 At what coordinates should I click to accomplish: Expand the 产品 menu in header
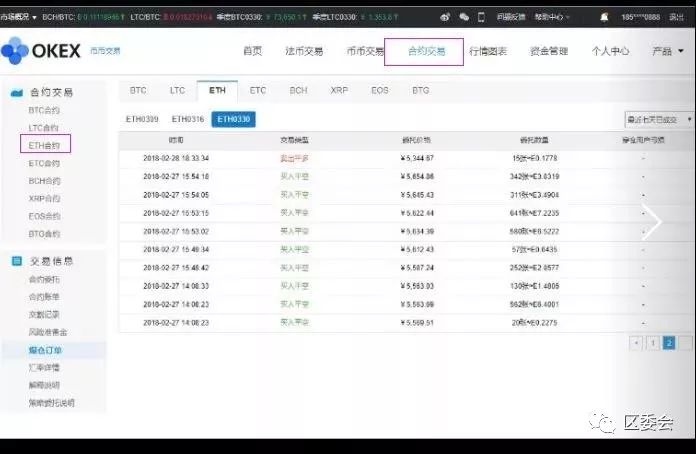point(664,51)
